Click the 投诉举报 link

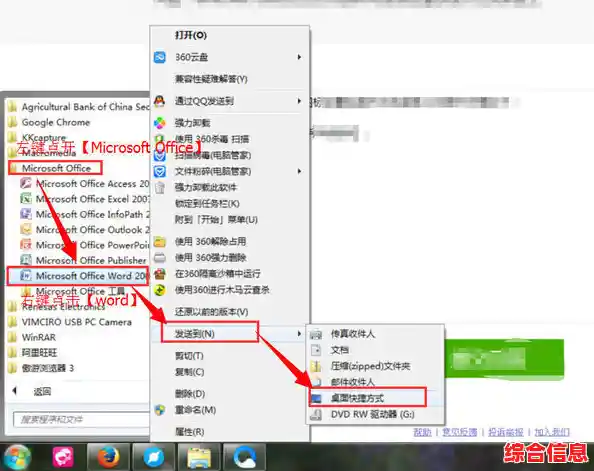pos(505,432)
